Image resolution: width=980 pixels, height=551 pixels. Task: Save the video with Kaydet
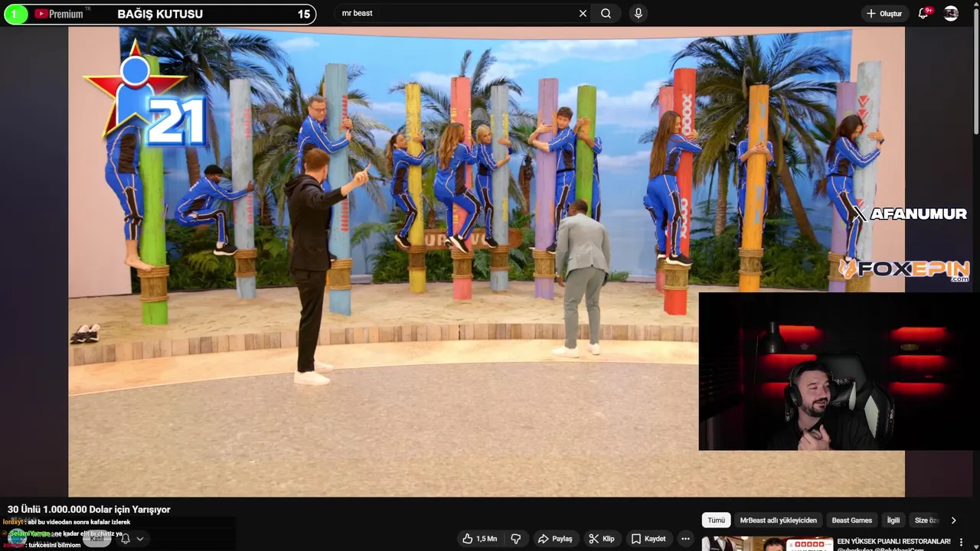648,539
